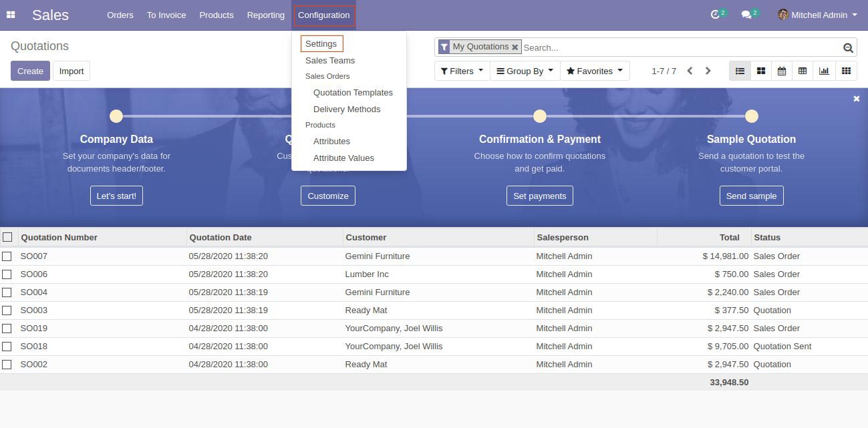Open the apps grid menu icon

tap(11, 15)
